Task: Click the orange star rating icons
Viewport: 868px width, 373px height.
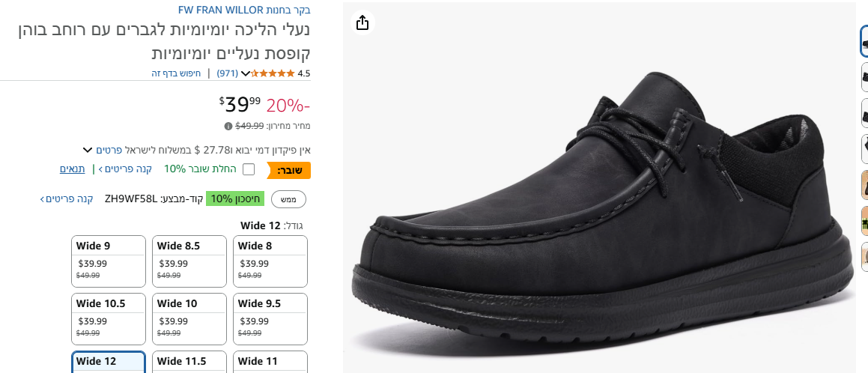Action: click(x=273, y=73)
